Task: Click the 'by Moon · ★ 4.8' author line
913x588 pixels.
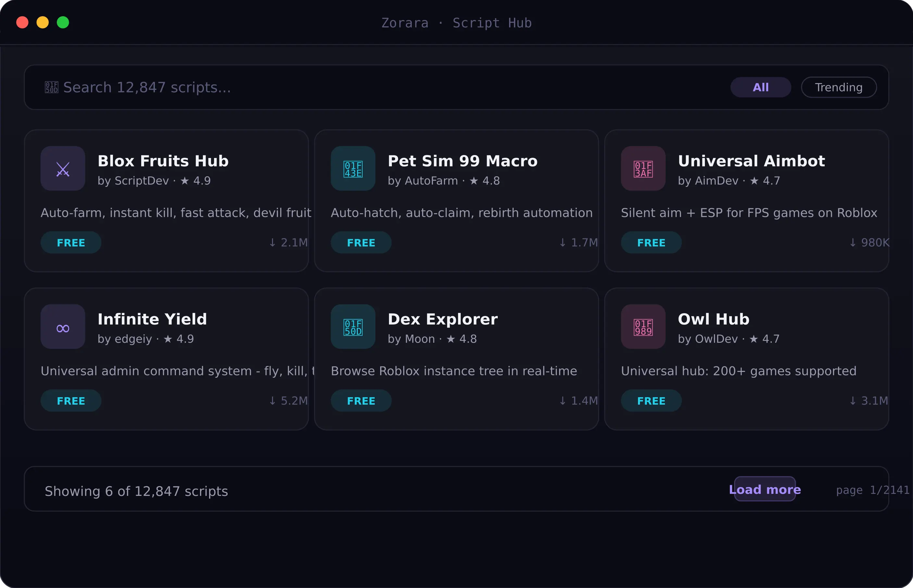Action: (x=432, y=339)
